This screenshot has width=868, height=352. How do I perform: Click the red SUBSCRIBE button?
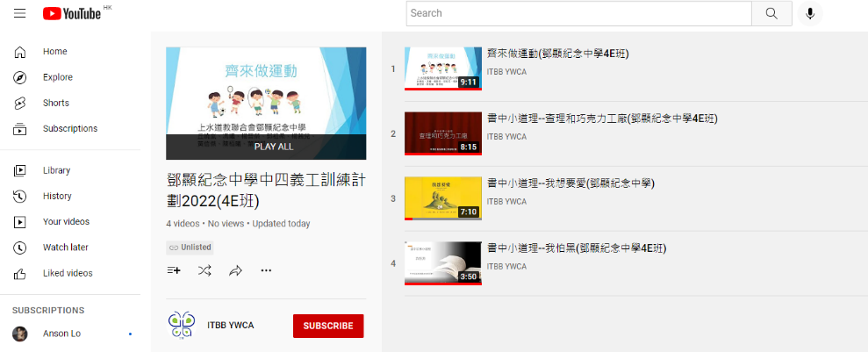(x=328, y=326)
